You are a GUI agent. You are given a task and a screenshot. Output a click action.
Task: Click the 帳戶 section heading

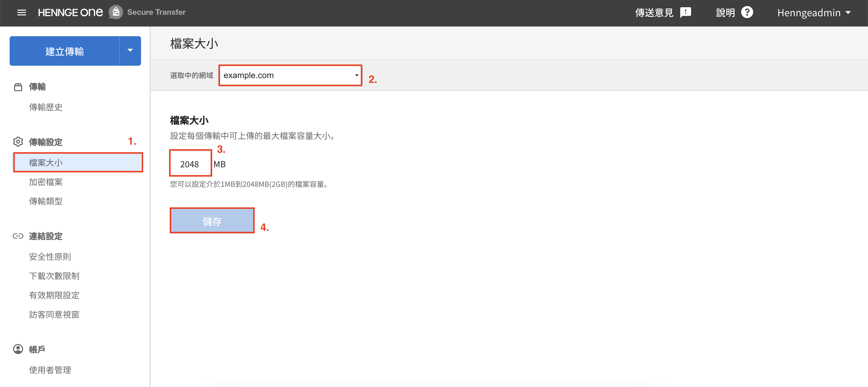(x=37, y=349)
